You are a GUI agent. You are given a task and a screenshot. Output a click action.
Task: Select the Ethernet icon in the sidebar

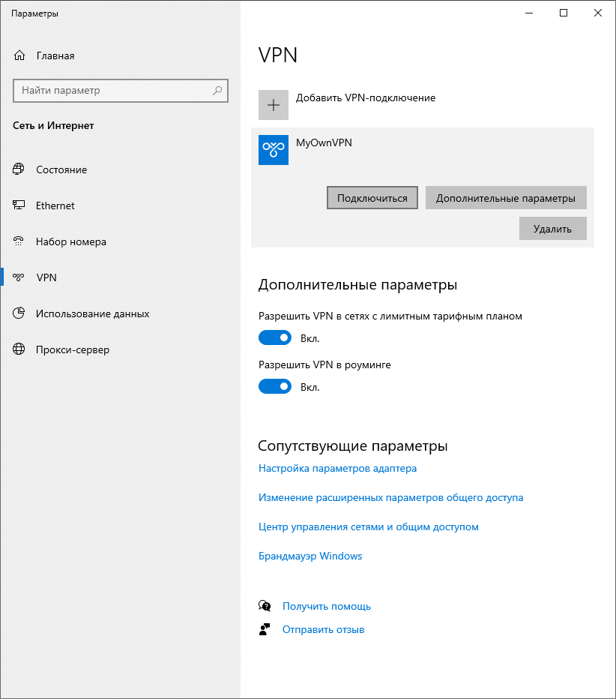click(18, 205)
